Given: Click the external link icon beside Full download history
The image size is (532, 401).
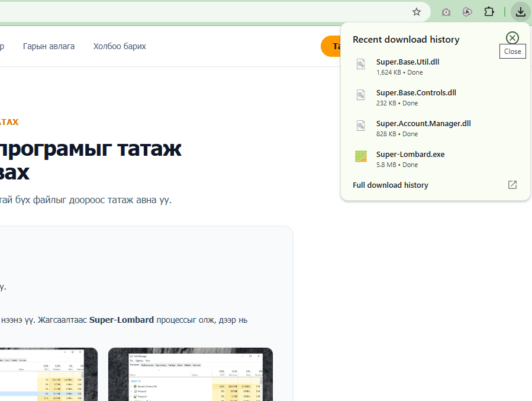Looking at the screenshot, I should [512, 185].
